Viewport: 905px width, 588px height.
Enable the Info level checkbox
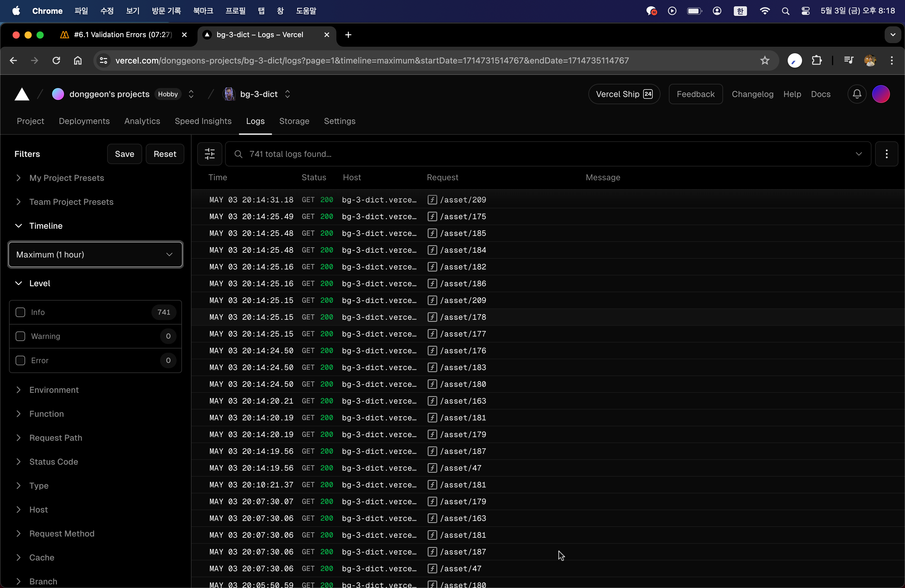tap(21, 312)
